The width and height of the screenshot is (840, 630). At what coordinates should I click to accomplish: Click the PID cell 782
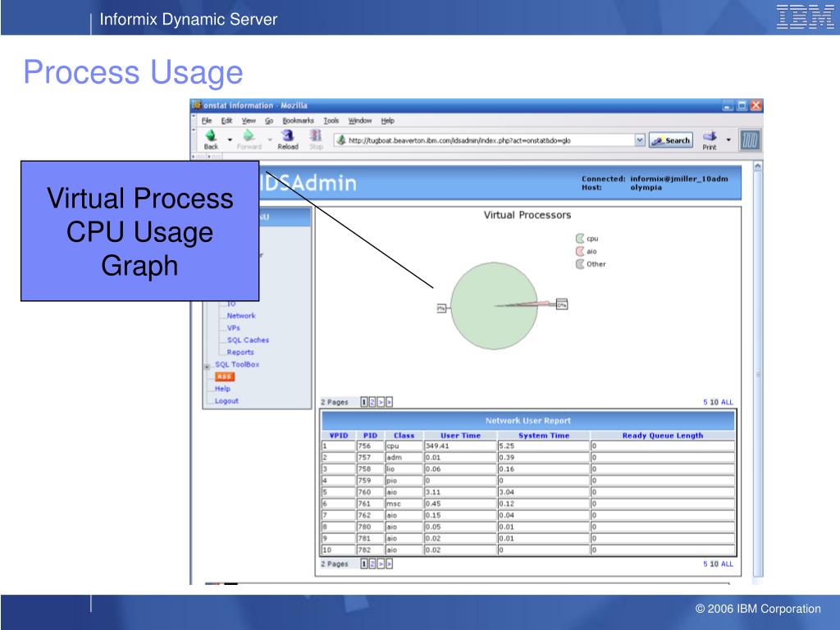[x=370, y=550]
